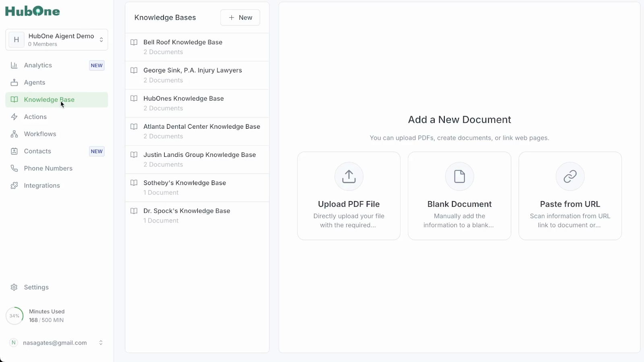Click the 34% minutes usage ring
This screenshot has height=362, width=644.
14,316
